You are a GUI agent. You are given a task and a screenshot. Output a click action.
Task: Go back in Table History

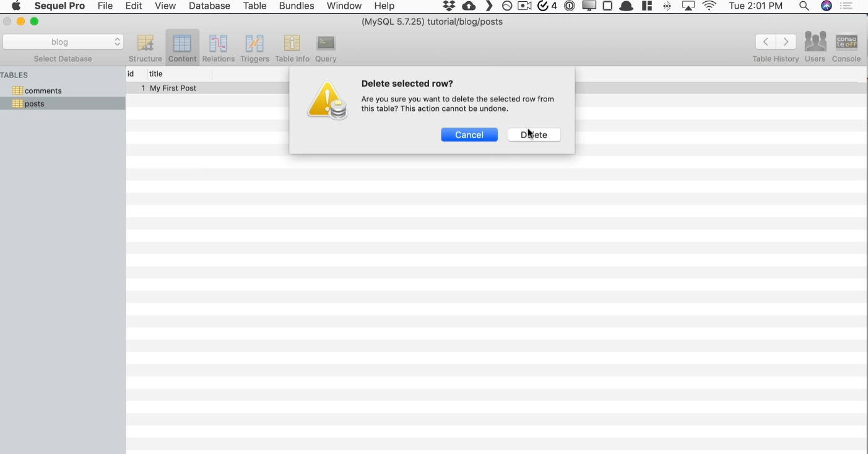click(766, 41)
